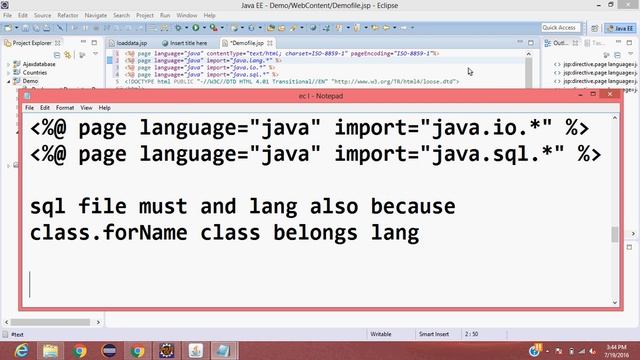Open the Eclipse Navigate menu
The height and width of the screenshot is (360, 640).
coord(96,16)
